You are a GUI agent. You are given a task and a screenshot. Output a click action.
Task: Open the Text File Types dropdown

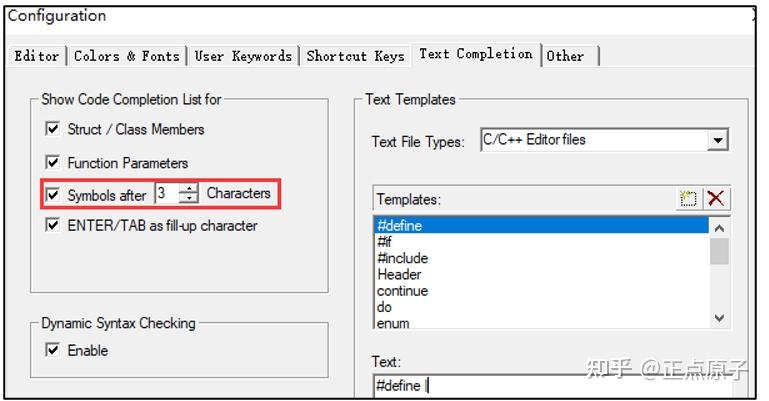pos(717,141)
